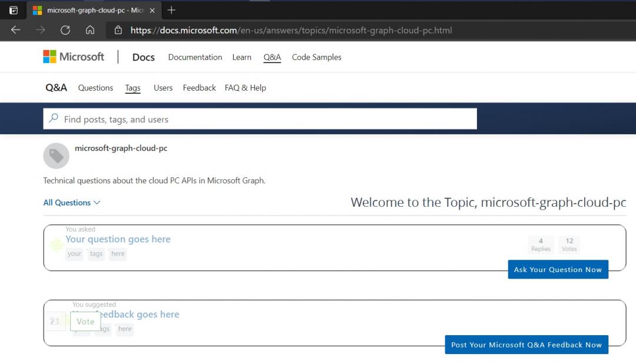Open the Documentation menu item
Viewport: 636px width, 364px height.
195,57
